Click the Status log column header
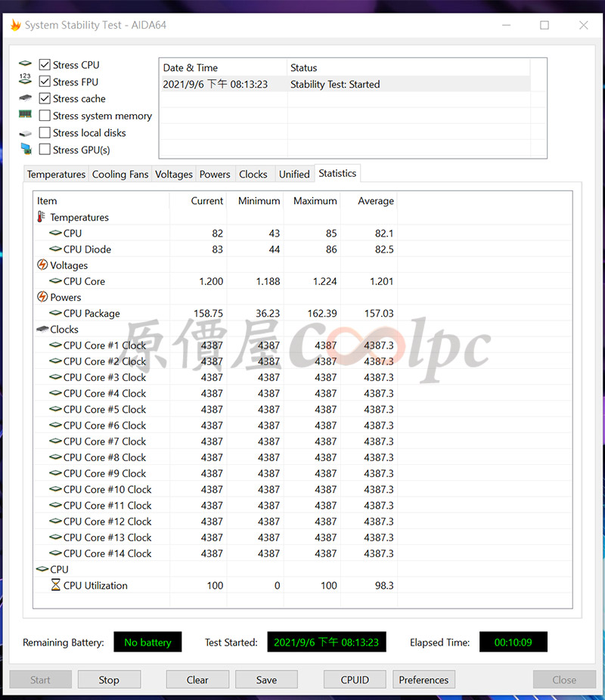 408,68
